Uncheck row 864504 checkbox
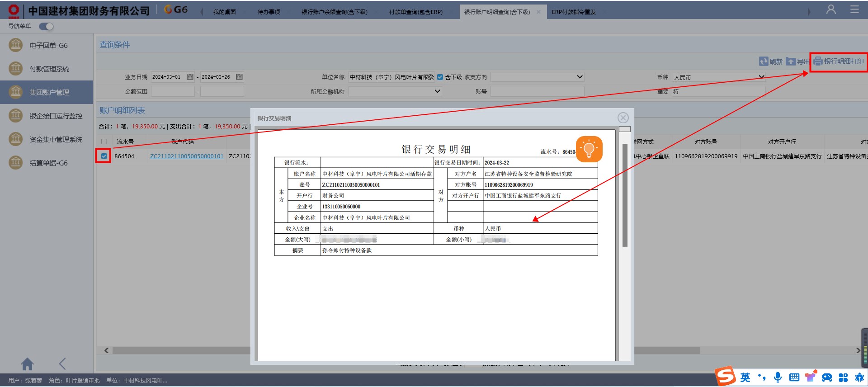Screen dimensions: 868x387 (x=104, y=156)
